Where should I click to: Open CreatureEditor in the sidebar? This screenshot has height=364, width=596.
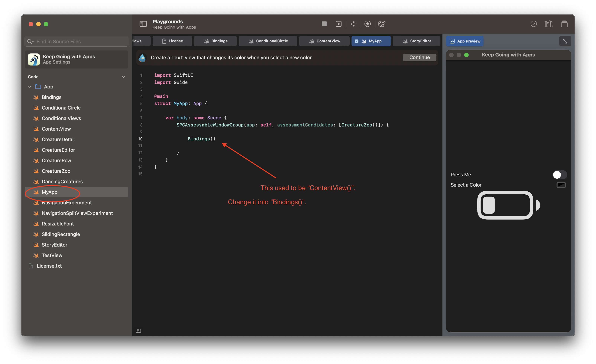(x=76, y=150)
